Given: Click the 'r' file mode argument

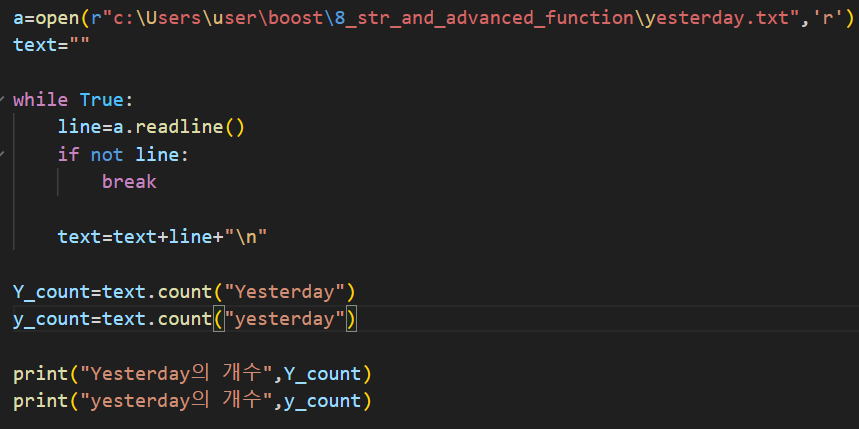Looking at the screenshot, I should click(826, 19).
